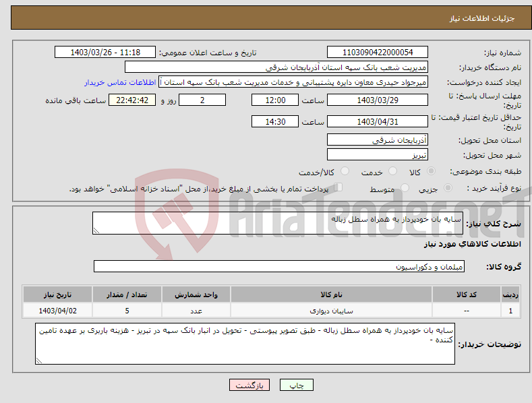
Task: Click the delivery city field تبریز
Action: click(378, 155)
